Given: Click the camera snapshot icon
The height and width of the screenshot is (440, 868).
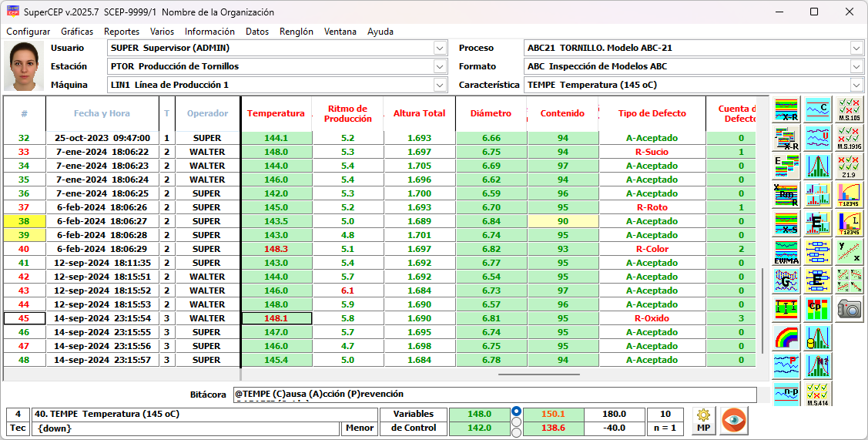Looking at the screenshot, I should tap(849, 308).
